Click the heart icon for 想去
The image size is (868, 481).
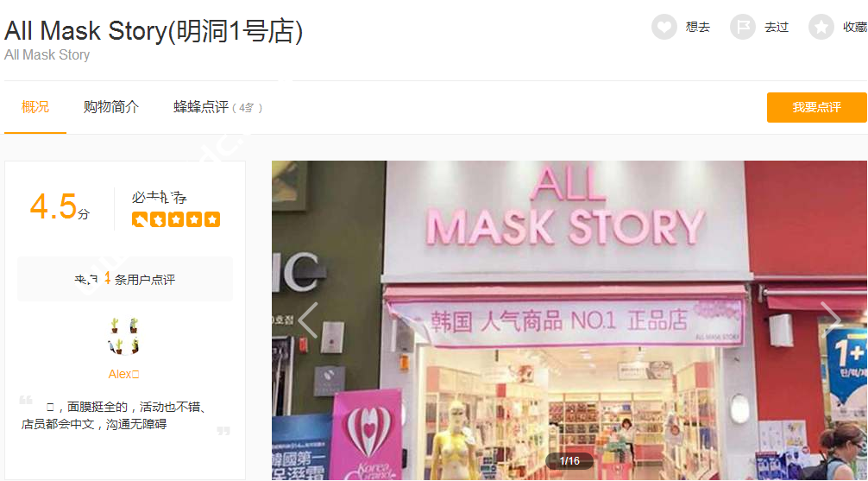point(664,27)
